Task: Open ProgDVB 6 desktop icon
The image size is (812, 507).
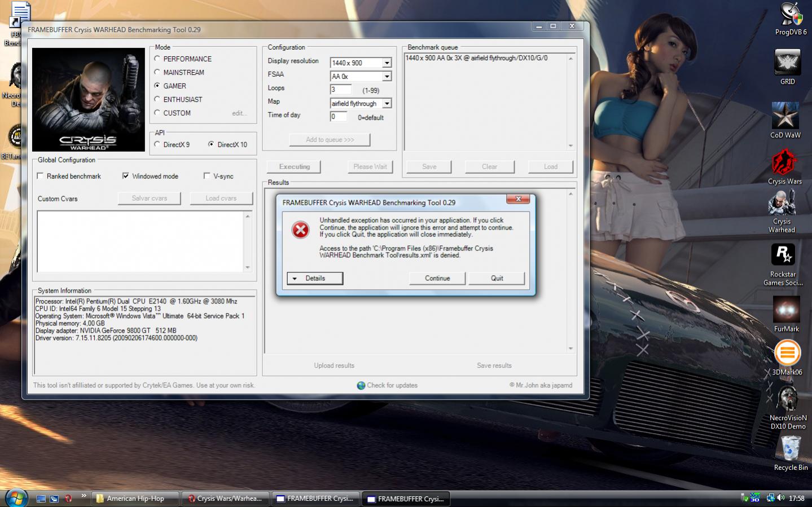Action: 790,19
